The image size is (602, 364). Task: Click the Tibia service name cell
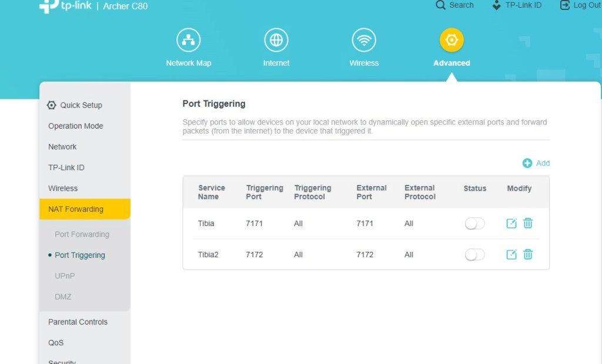206,223
